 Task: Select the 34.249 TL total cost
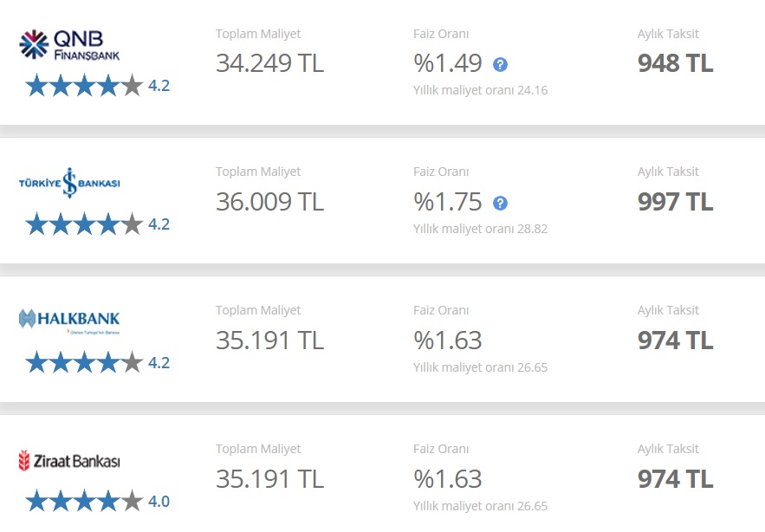tap(269, 63)
